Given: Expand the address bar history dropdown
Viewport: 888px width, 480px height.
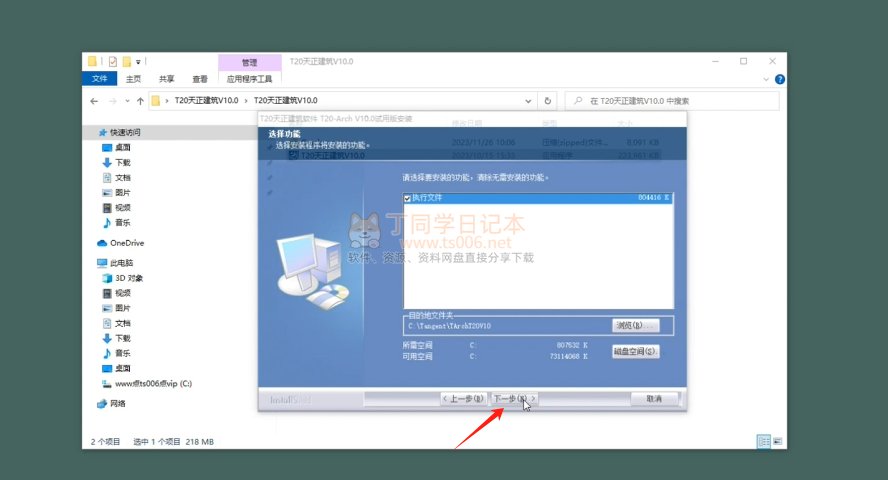Looking at the screenshot, I should coord(528,101).
